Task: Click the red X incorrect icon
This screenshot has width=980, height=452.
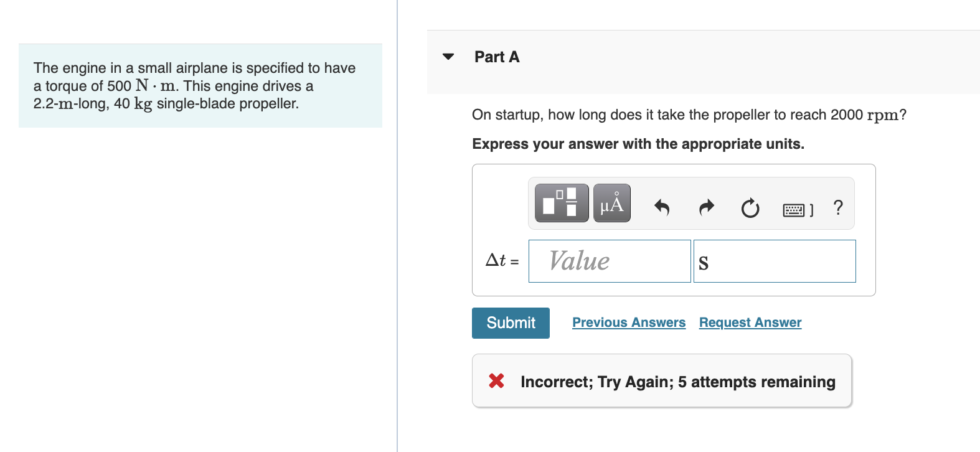Action: (496, 380)
